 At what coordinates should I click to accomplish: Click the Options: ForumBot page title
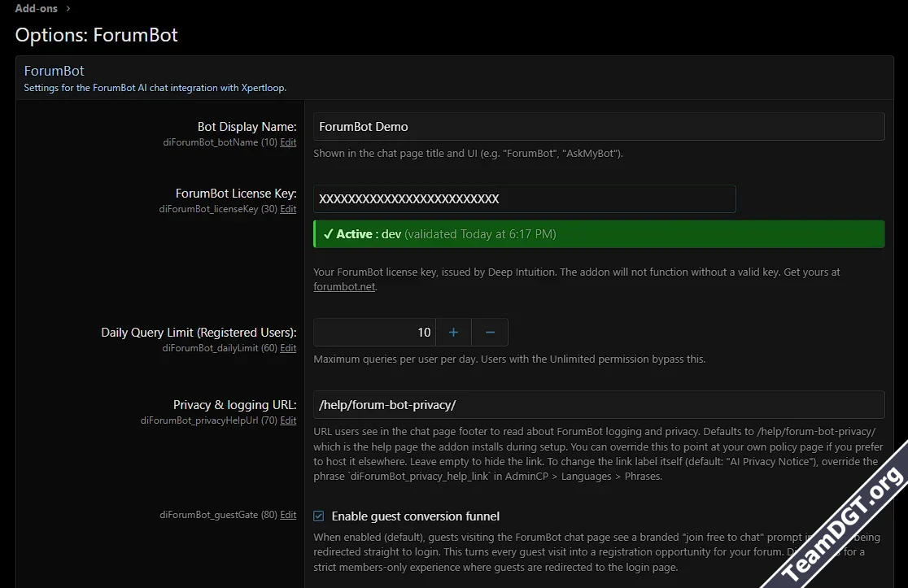[x=96, y=35]
